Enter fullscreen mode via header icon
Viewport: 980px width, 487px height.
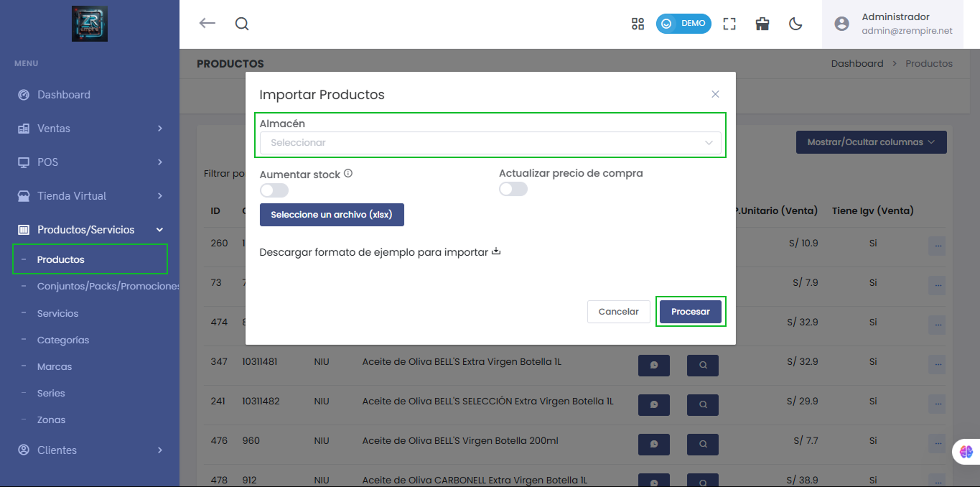coord(729,24)
